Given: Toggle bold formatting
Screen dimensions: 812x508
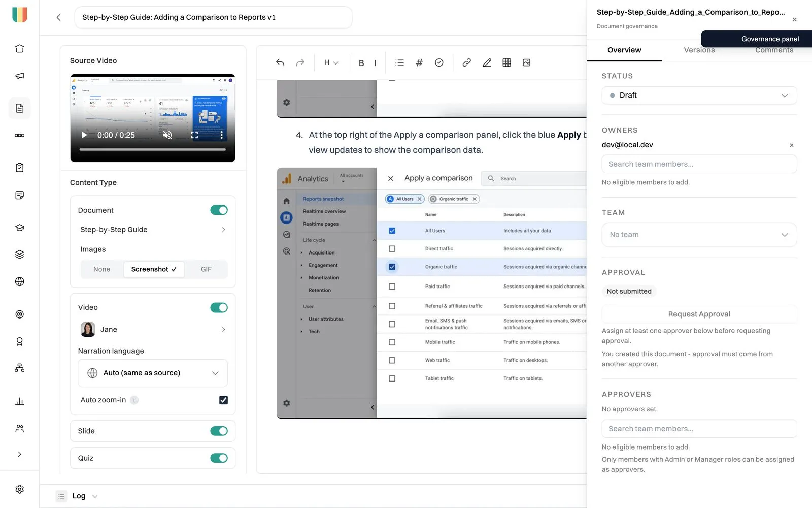Looking at the screenshot, I should (361, 63).
